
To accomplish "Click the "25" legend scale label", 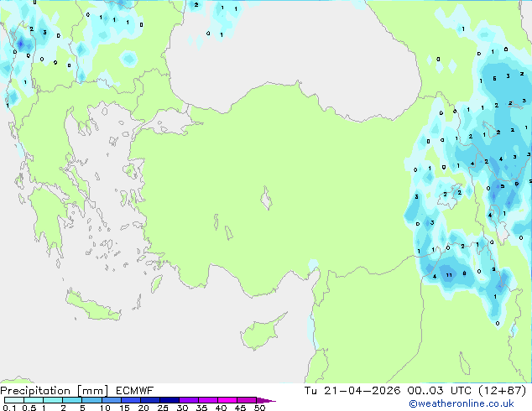I will (163, 408).
